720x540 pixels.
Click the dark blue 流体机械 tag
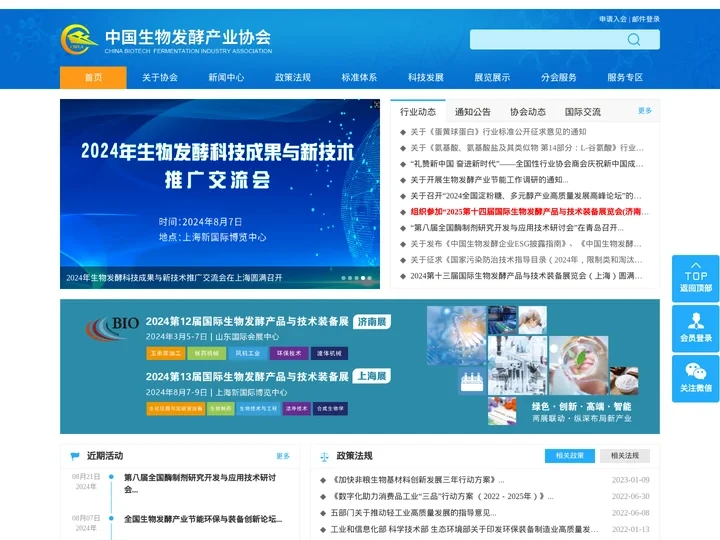pos(329,353)
